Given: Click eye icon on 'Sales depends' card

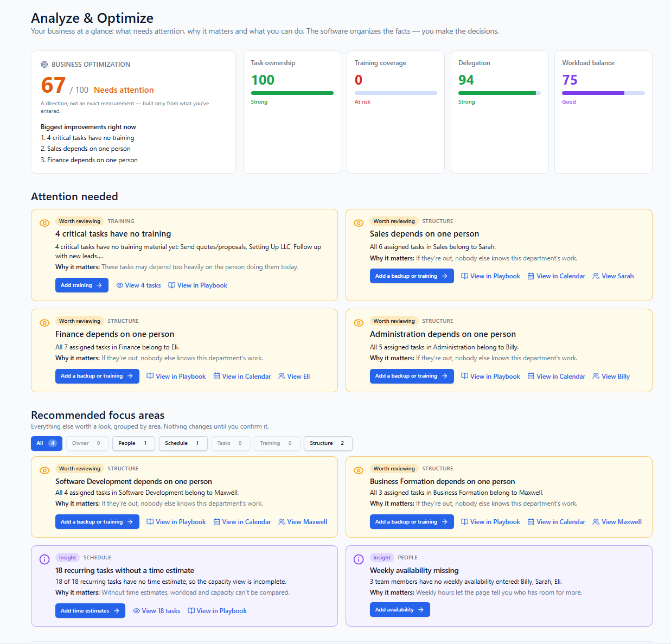Looking at the screenshot, I should pyautogui.click(x=359, y=223).
